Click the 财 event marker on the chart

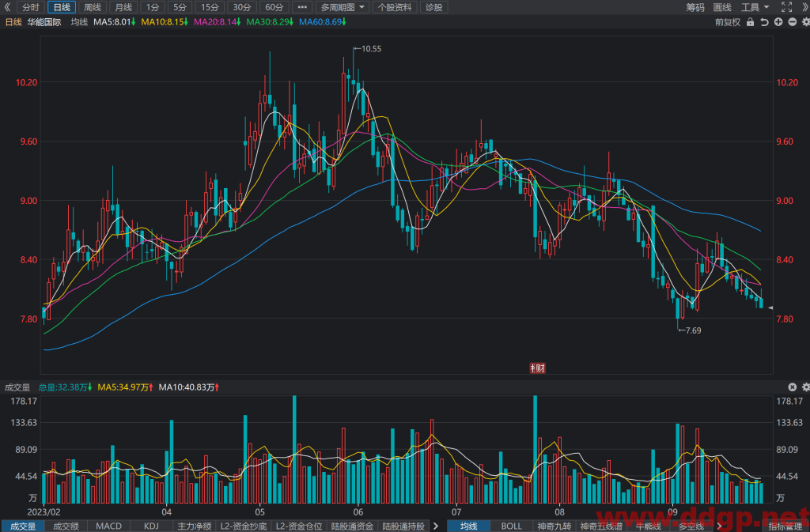coord(537,368)
